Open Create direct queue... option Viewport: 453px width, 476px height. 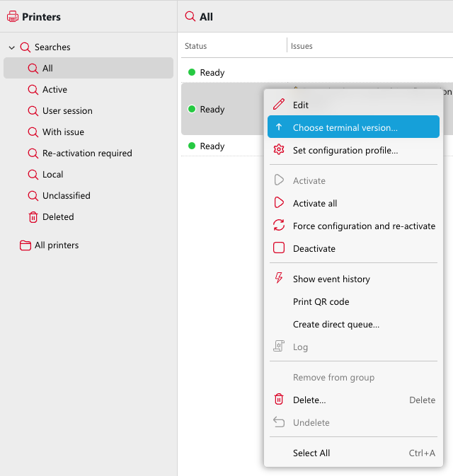336,324
